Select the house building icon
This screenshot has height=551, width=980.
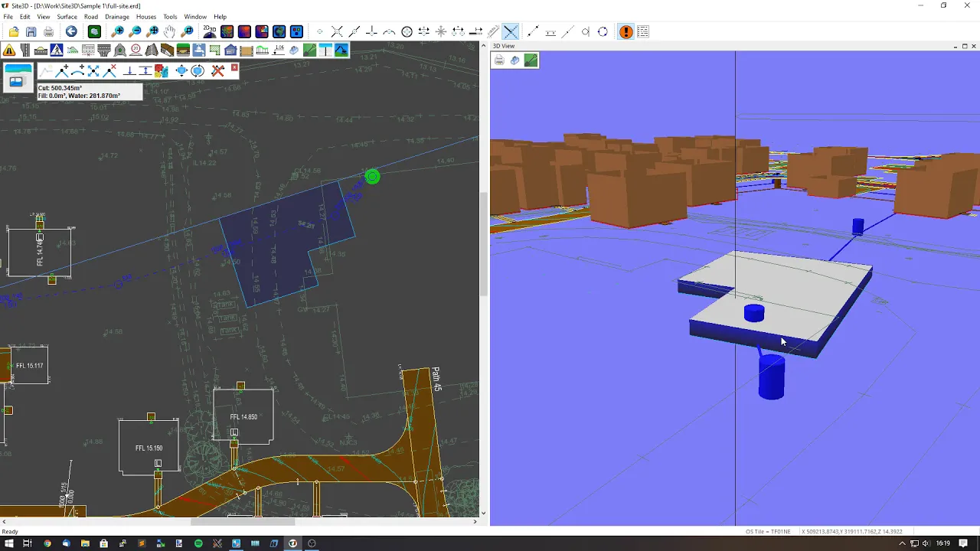pyautogui.click(x=230, y=51)
